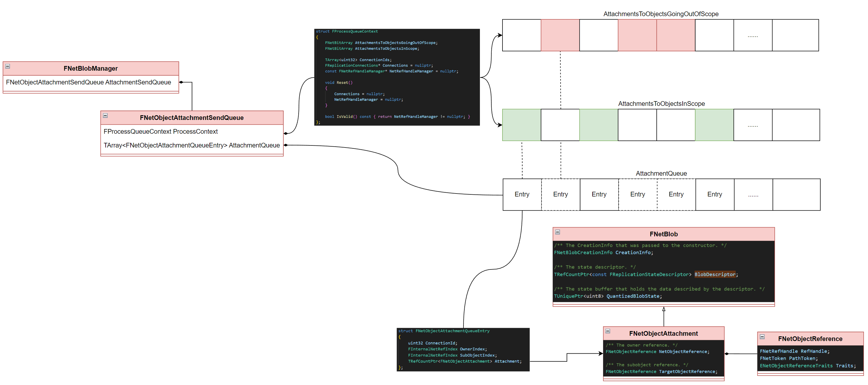Screen dimensions: 868x385
Task: Select the AttachmentQueue label above entries
Action: 661,174
